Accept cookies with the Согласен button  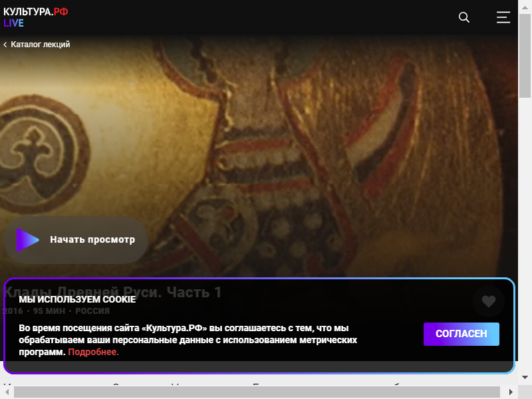pyautogui.click(x=461, y=334)
